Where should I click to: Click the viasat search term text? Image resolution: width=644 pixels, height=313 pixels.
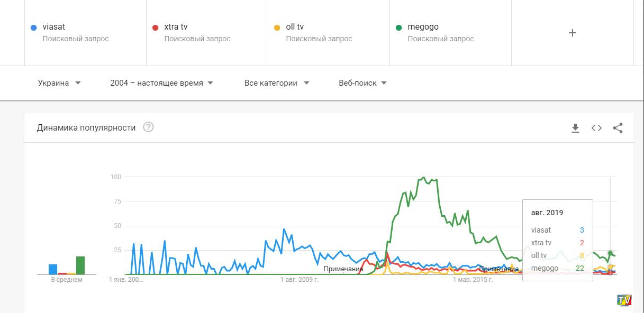(54, 27)
